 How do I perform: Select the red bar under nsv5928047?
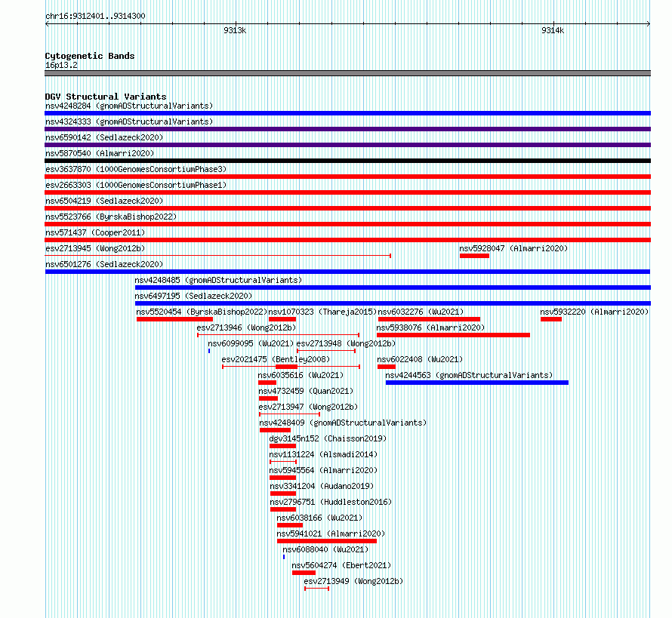[474, 256]
